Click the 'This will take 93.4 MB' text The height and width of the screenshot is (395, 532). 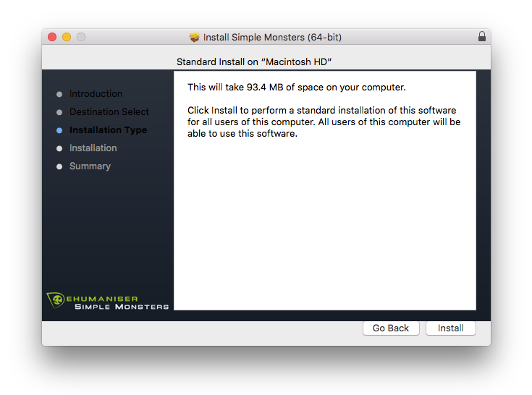click(x=297, y=87)
